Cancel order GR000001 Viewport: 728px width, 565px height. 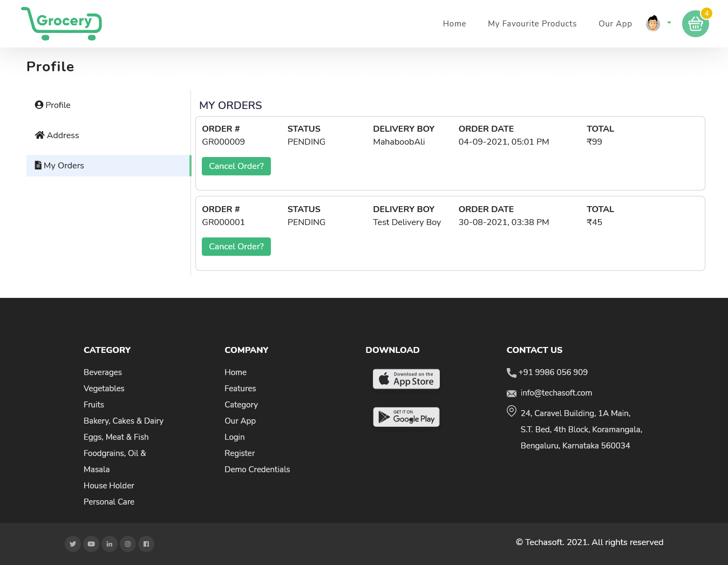236,247
